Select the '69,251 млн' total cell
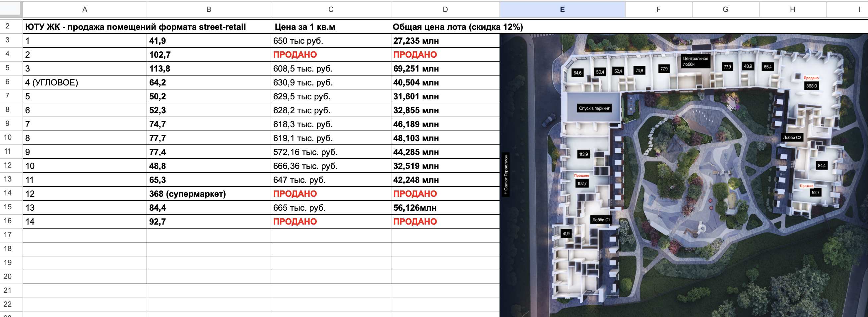868x317 pixels. coord(416,69)
